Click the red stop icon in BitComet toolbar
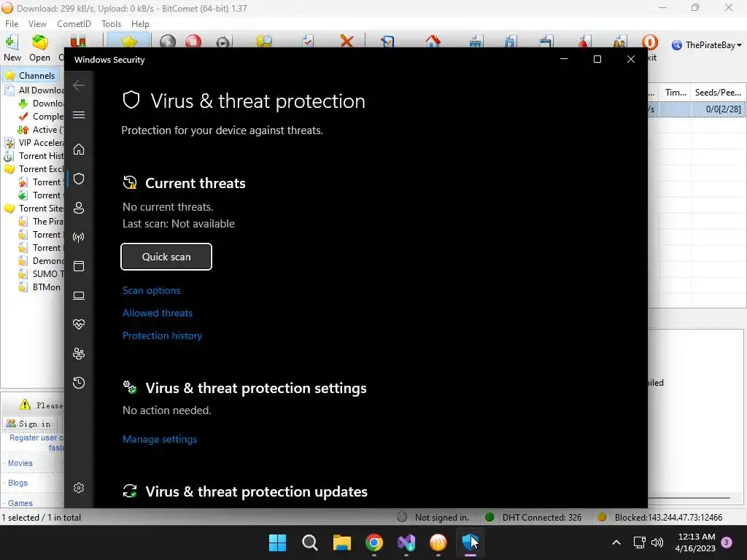The width and height of the screenshot is (747, 560). pyautogui.click(x=193, y=42)
